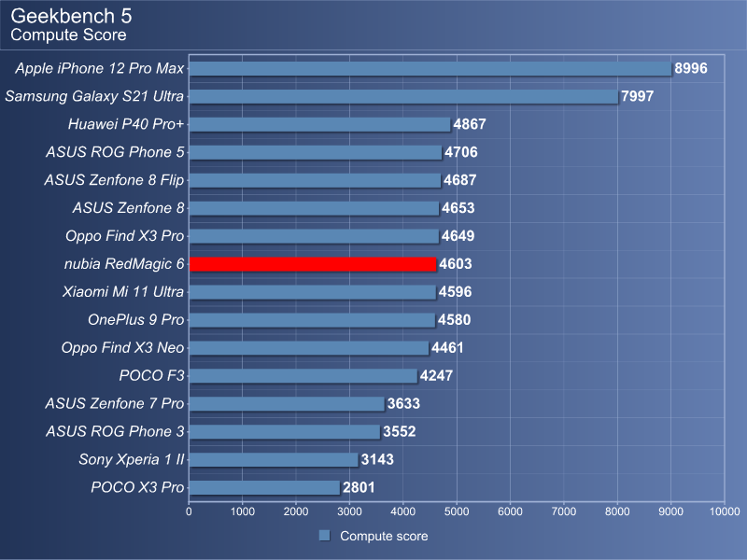The width and height of the screenshot is (747, 560).
Task: Select the Samsung Galaxy S21 Ultra bar
Action: pos(403,97)
